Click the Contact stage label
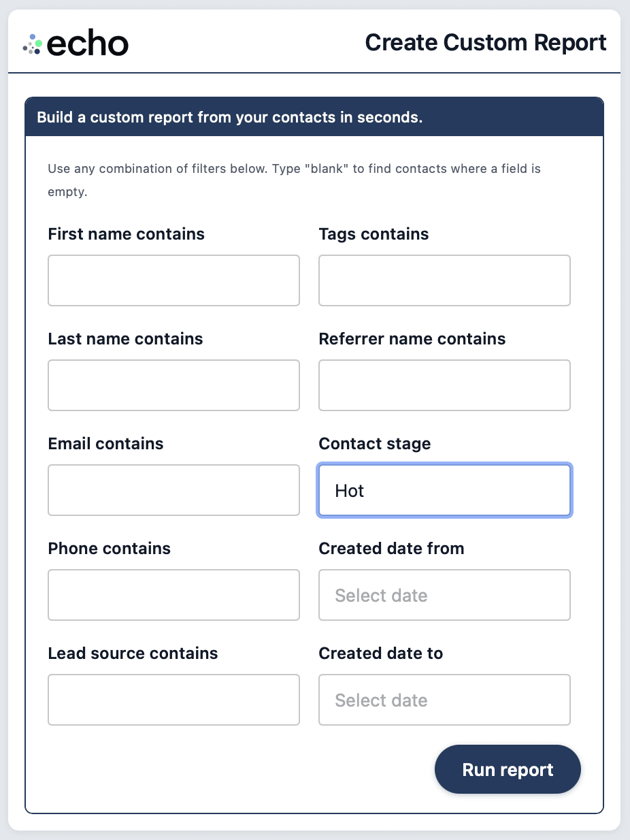The image size is (630, 840). (x=375, y=444)
